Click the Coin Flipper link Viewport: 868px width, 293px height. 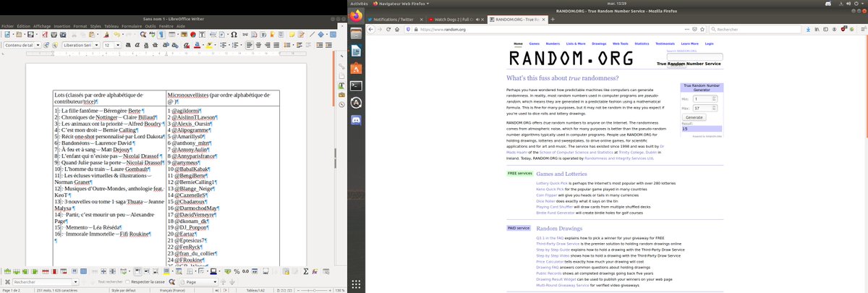pos(547,195)
